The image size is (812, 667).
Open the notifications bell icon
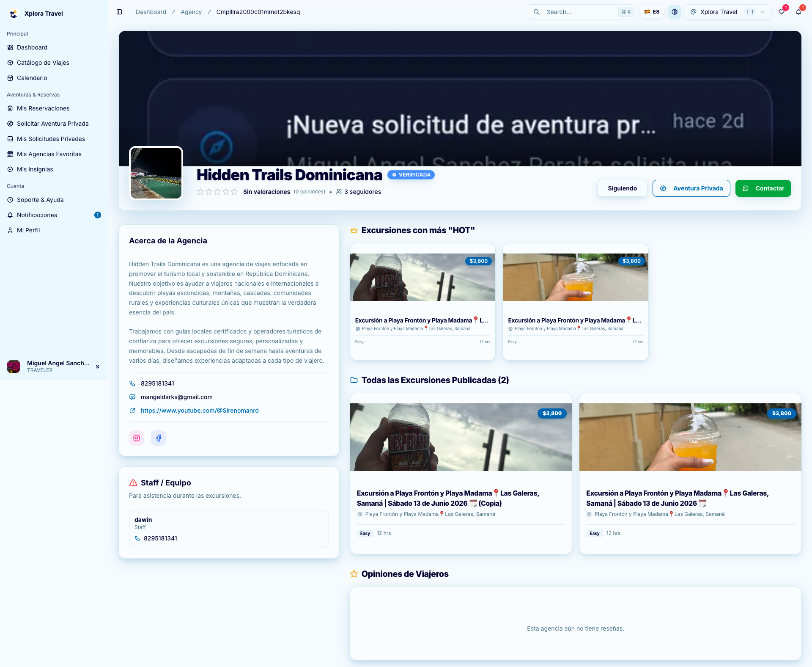(x=798, y=12)
